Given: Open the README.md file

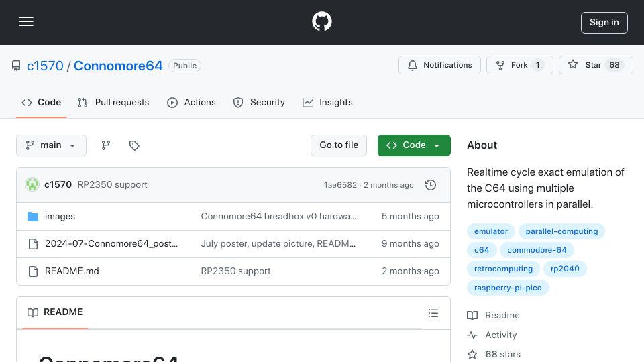Looking at the screenshot, I should 72,271.
